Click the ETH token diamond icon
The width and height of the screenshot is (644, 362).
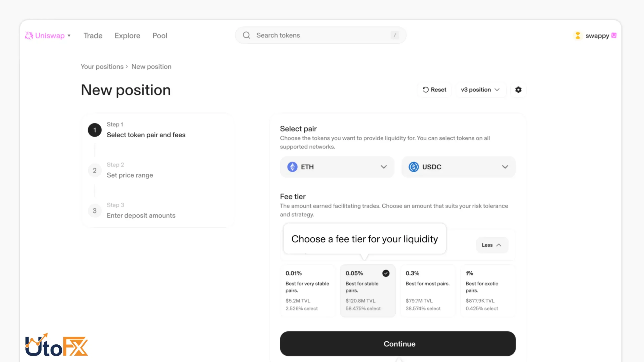292,167
